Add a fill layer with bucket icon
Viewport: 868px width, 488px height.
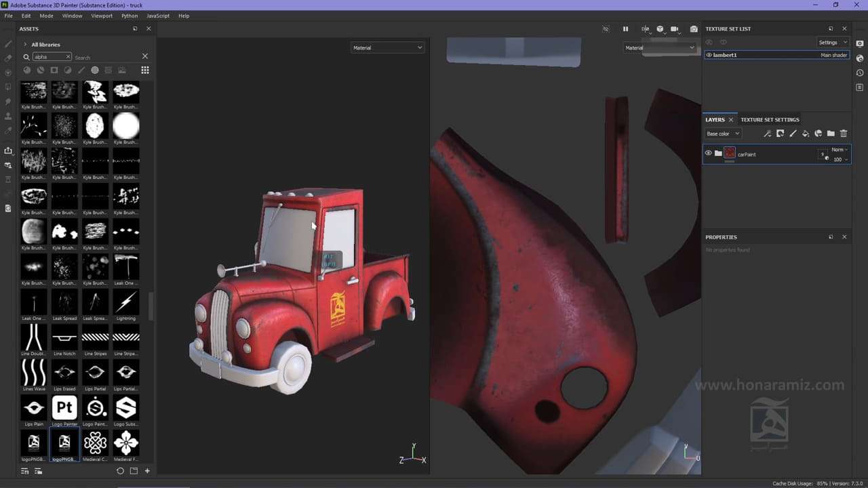pos(806,134)
